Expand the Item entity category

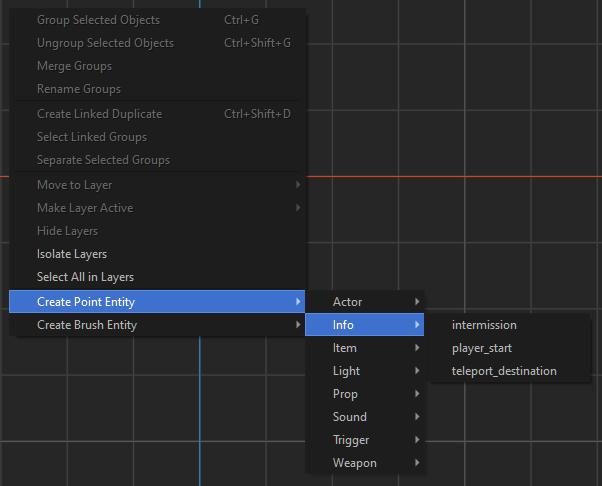(x=345, y=348)
